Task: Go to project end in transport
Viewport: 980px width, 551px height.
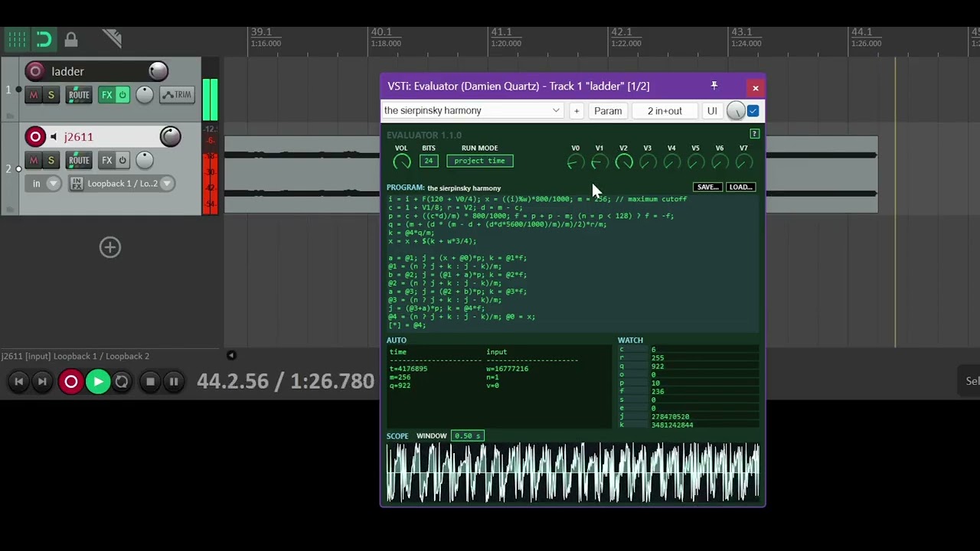Action: 43,381
